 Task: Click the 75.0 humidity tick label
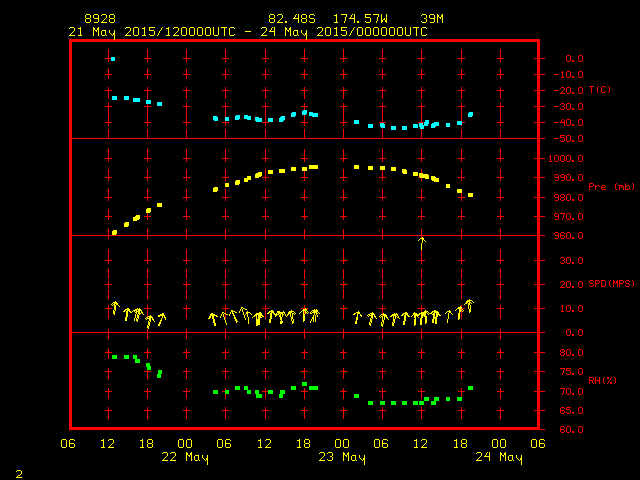571,372
